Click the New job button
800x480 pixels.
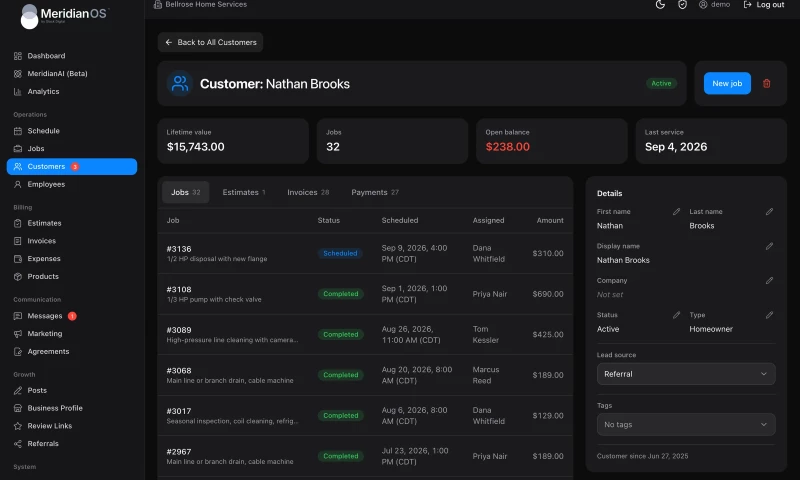pyautogui.click(x=727, y=83)
